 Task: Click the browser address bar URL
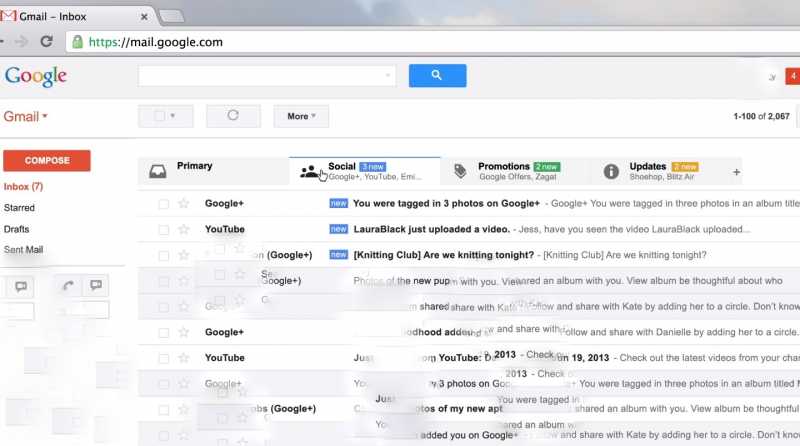tap(156, 42)
